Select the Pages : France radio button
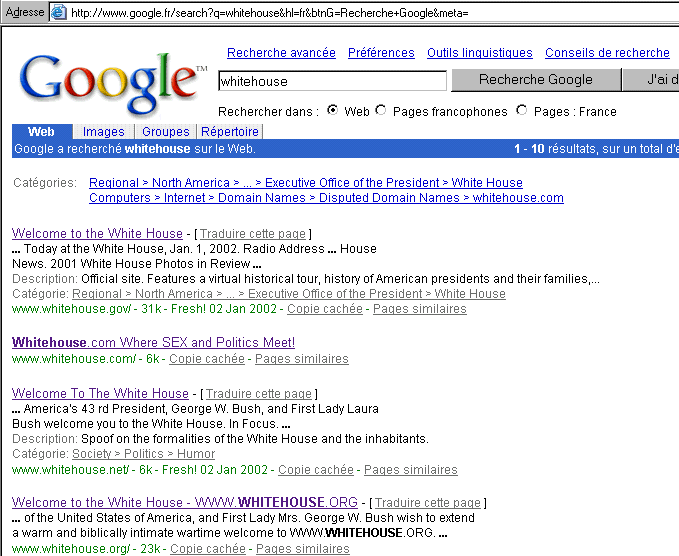The width and height of the screenshot is (679, 556). tap(522, 110)
